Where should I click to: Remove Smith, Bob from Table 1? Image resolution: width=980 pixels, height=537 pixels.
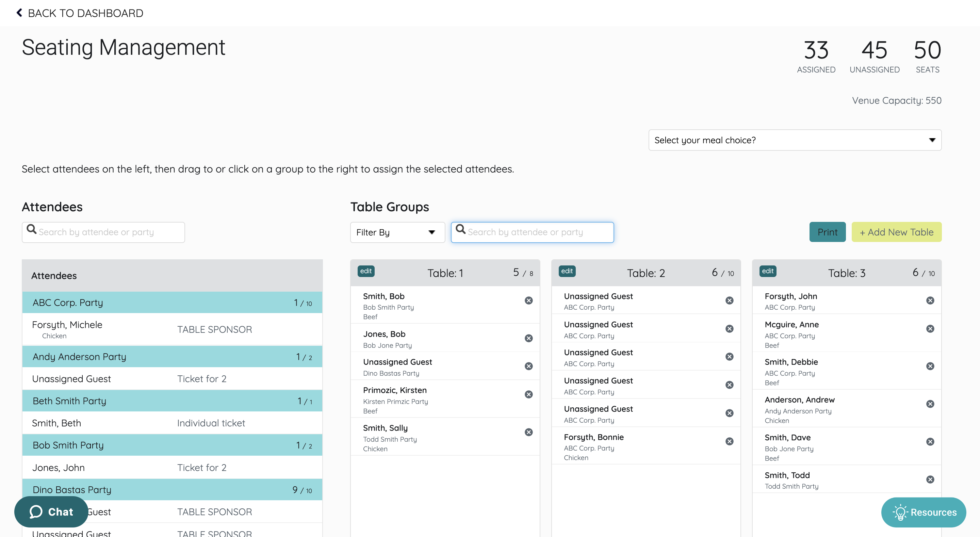pyautogui.click(x=528, y=301)
